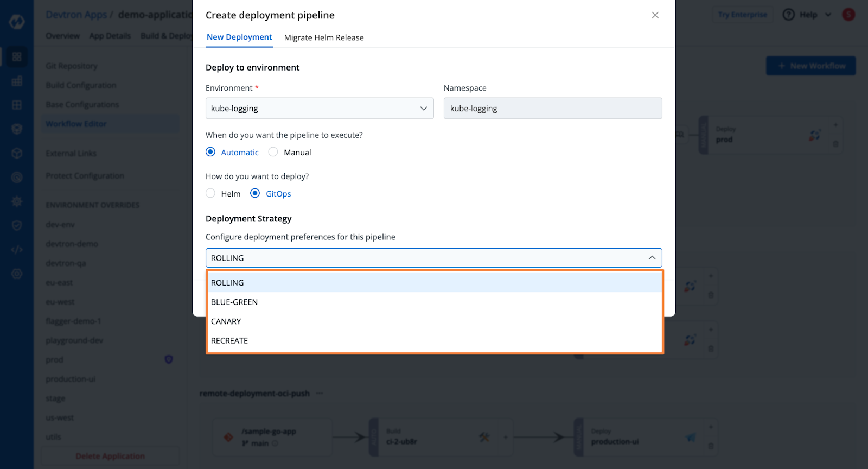Open options menu for remote-deployment-oci-push workflow
Viewport: 868px width, 469px height.
(319, 393)
